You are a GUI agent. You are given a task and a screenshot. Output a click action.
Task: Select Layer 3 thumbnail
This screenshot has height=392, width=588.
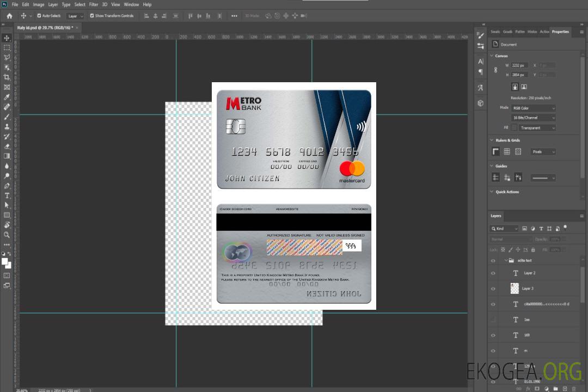(515, 289)
